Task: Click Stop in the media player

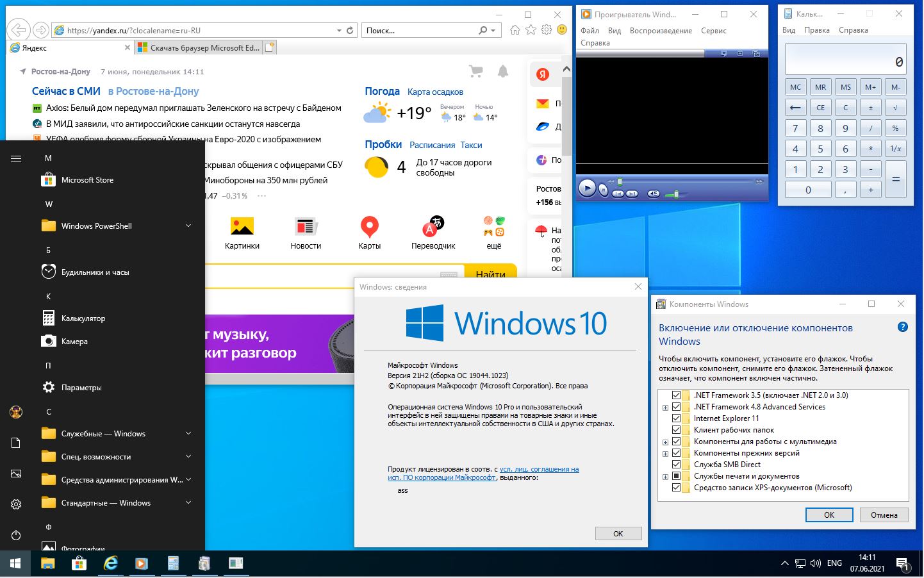Action: click(x=603, y=190)
